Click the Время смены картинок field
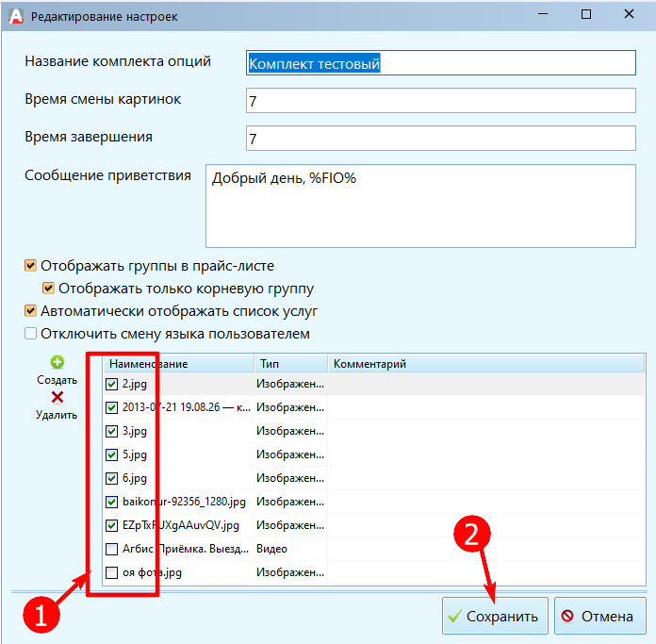The width and height of the screenshot is (656, 644). [x=441, y=101]
